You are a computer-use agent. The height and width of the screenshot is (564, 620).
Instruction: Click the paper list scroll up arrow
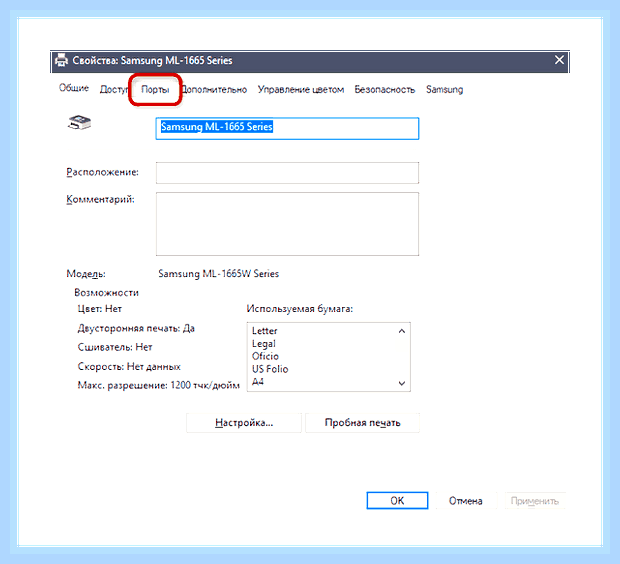coord(402,331)
